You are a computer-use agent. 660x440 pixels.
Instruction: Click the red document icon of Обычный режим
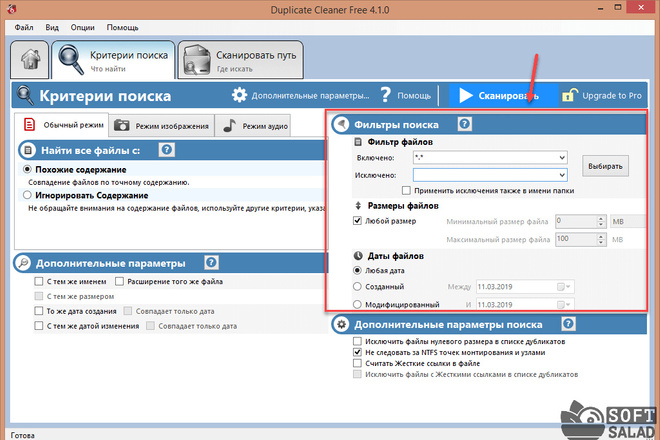click(29, 125)
